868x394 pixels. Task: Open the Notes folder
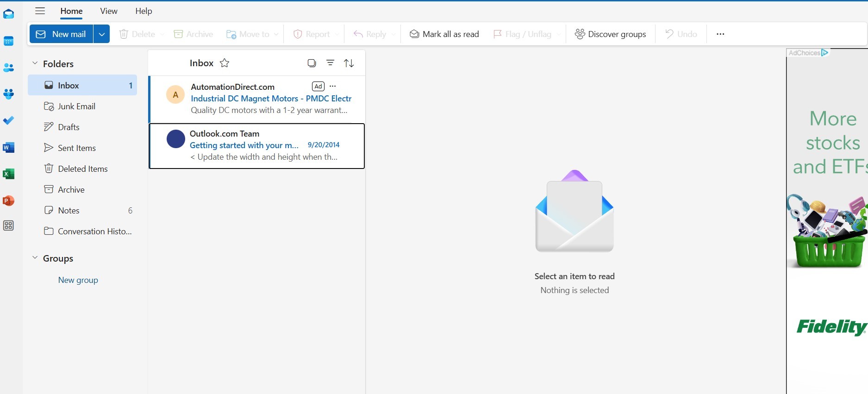[x=82, y=210]
